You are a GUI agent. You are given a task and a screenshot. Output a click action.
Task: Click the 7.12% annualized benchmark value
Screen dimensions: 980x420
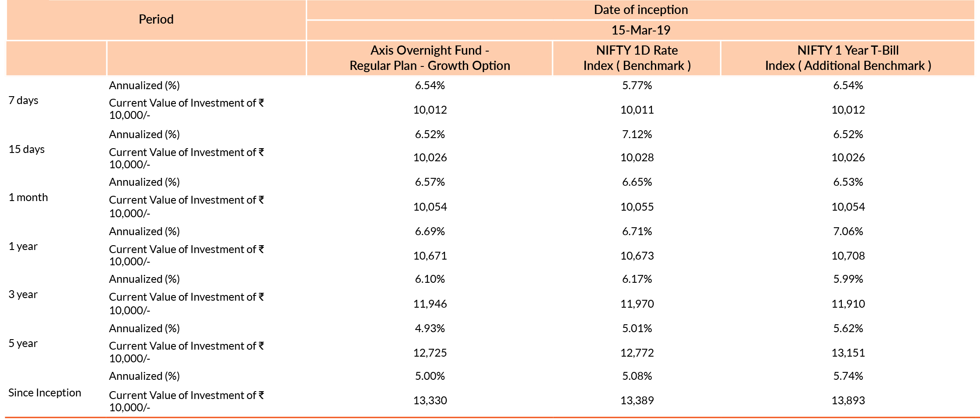click(637, 135)
